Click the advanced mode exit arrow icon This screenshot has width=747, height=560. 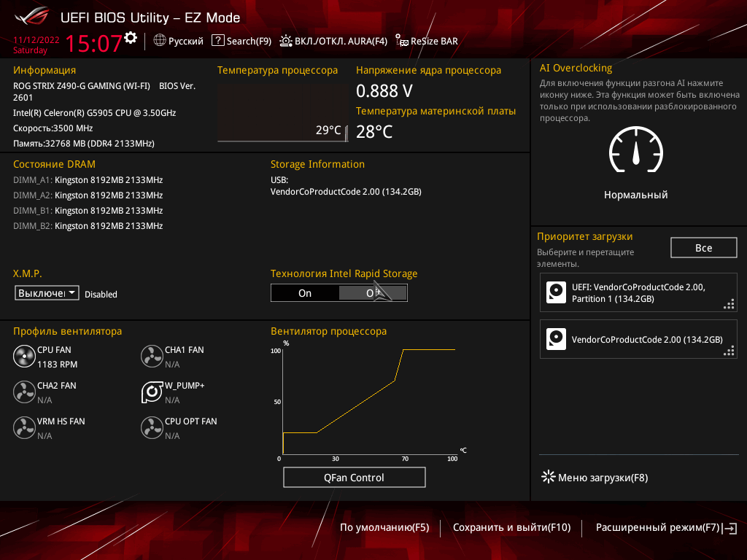tap(729, 528)
